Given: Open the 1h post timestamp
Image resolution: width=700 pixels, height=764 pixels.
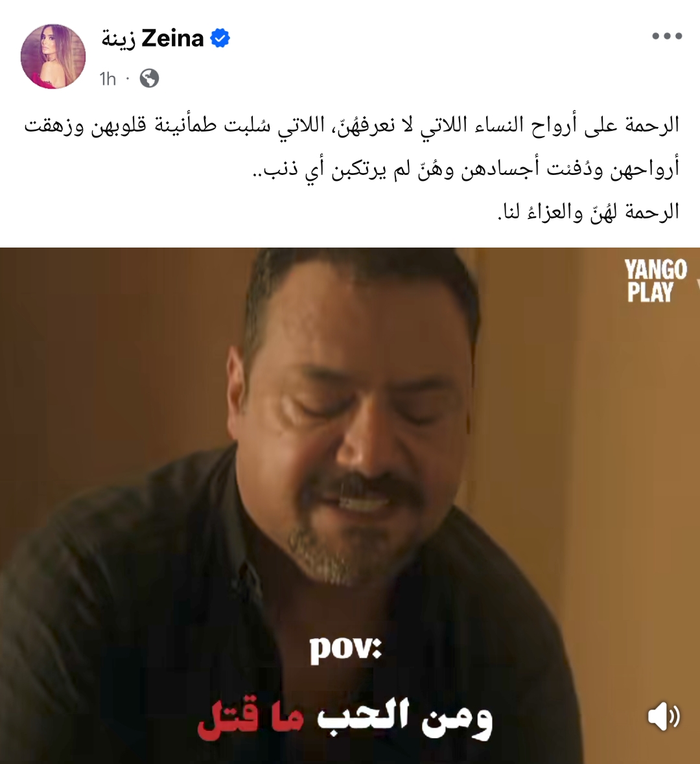Looking at the screenshot, I should (x=108, y=78).
